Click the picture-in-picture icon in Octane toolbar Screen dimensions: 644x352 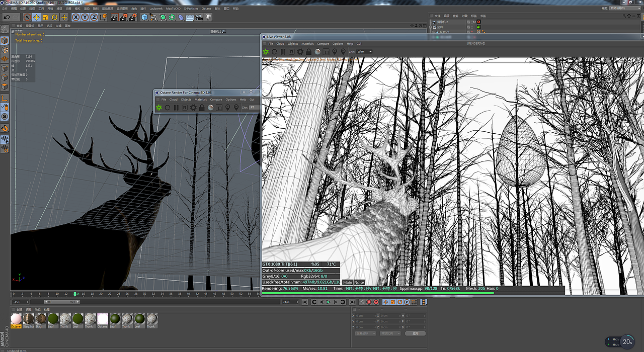(218, 107)
